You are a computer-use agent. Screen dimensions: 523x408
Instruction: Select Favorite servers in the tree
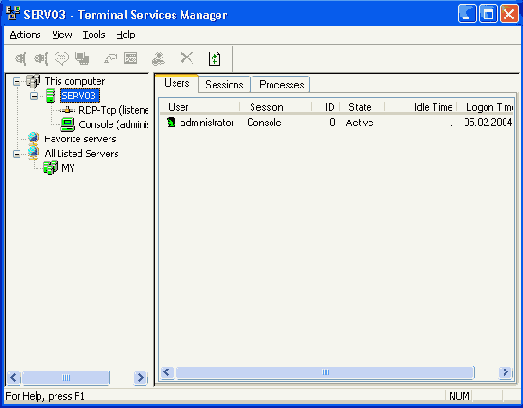80,139
